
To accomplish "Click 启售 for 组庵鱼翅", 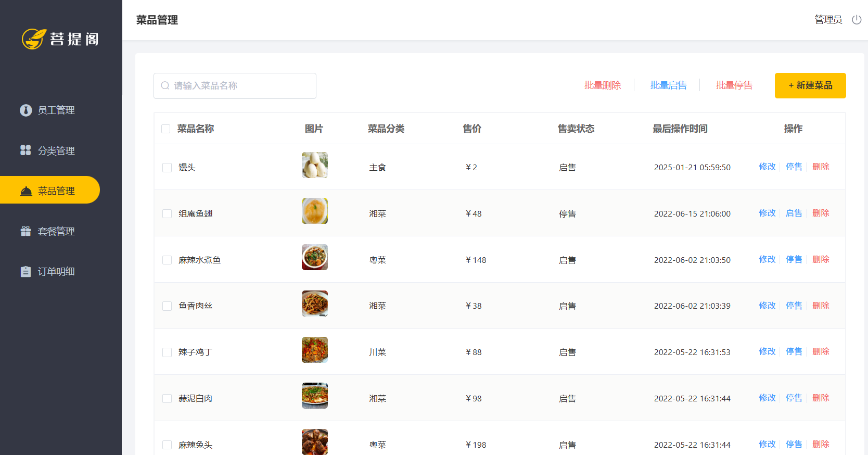I will [x=794, y=213].
